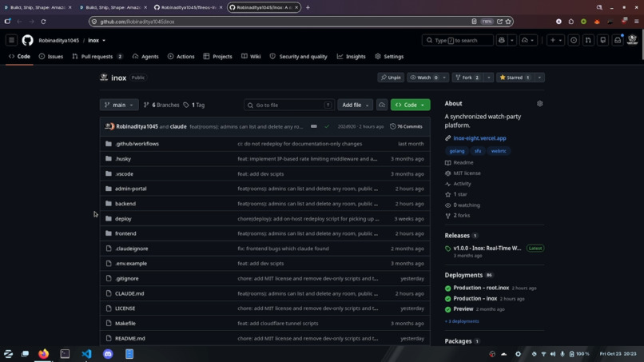Unpin the inox repository
Image resolution: width=644 pixels, height=362 pixels.
391,78
